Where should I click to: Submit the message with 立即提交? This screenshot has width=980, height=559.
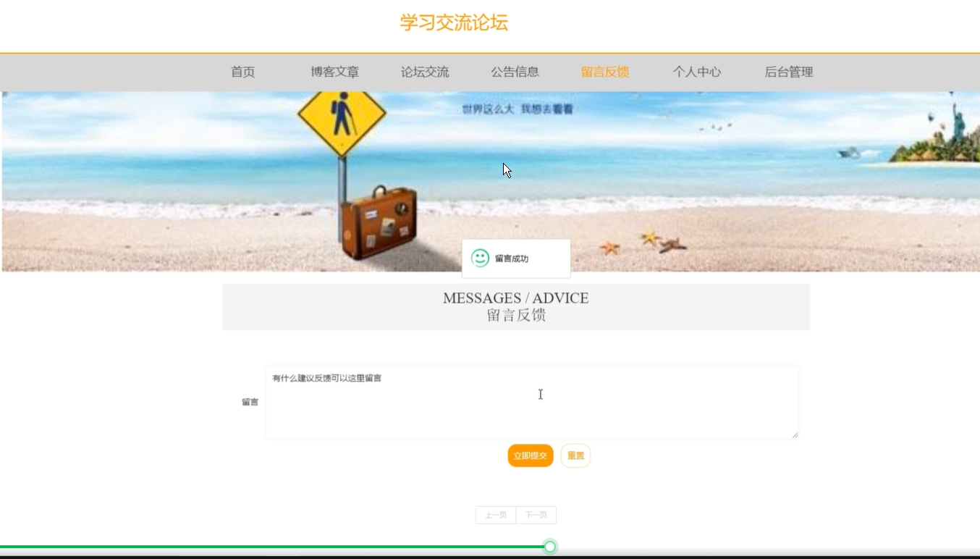(531, 455)
